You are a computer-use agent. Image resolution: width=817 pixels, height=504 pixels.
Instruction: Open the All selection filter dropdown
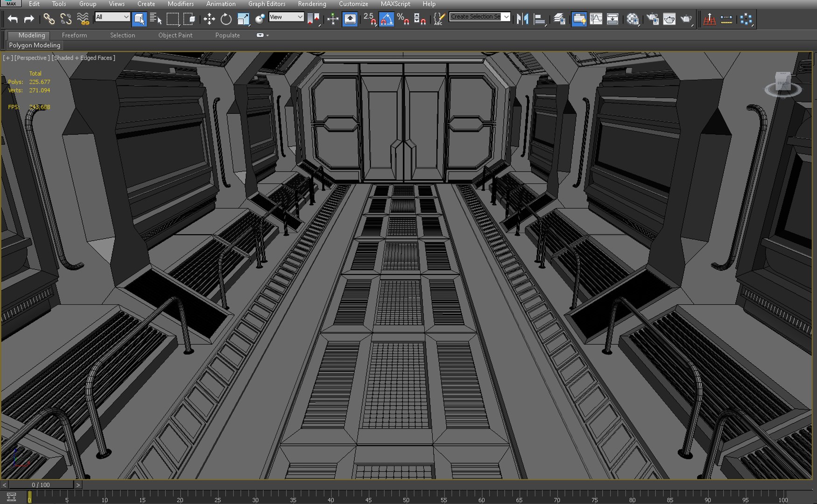pyautogui.click(x=112, y=17)
